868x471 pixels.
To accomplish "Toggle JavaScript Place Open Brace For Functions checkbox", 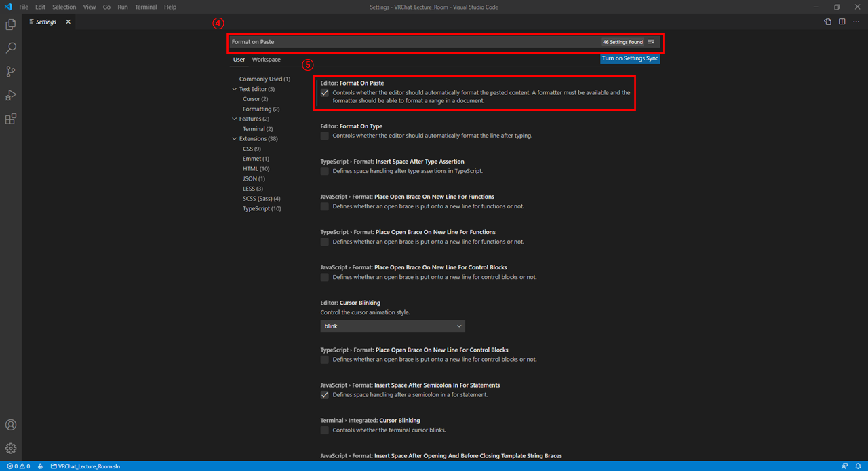I will [325, 206].
